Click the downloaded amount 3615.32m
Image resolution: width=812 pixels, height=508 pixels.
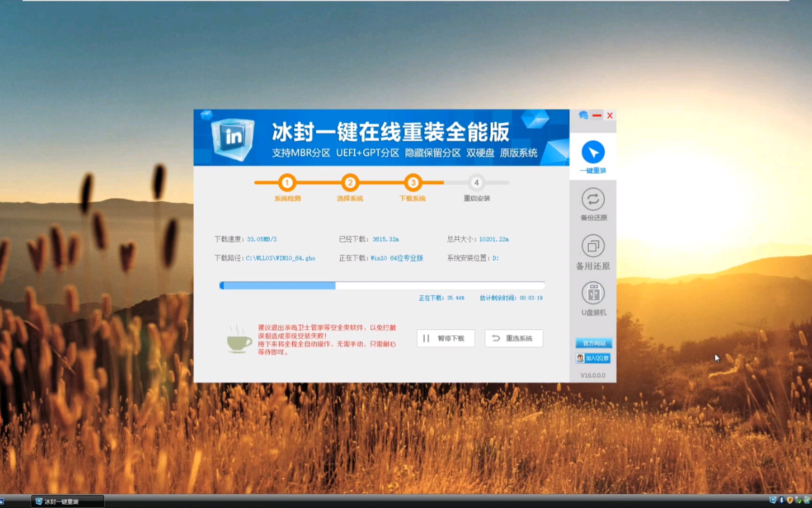[x=386, y=239]
